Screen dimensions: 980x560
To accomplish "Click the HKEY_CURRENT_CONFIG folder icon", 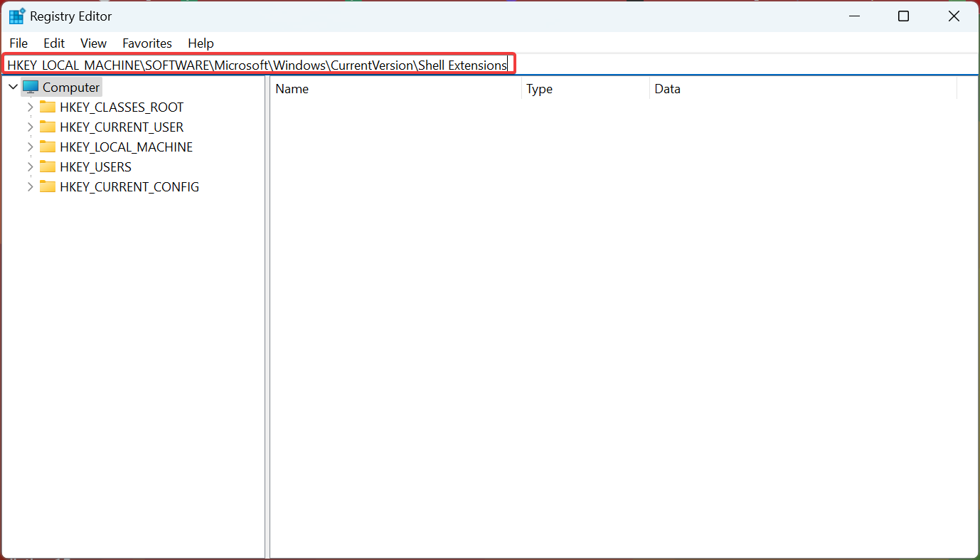I will tap(48, 187).
